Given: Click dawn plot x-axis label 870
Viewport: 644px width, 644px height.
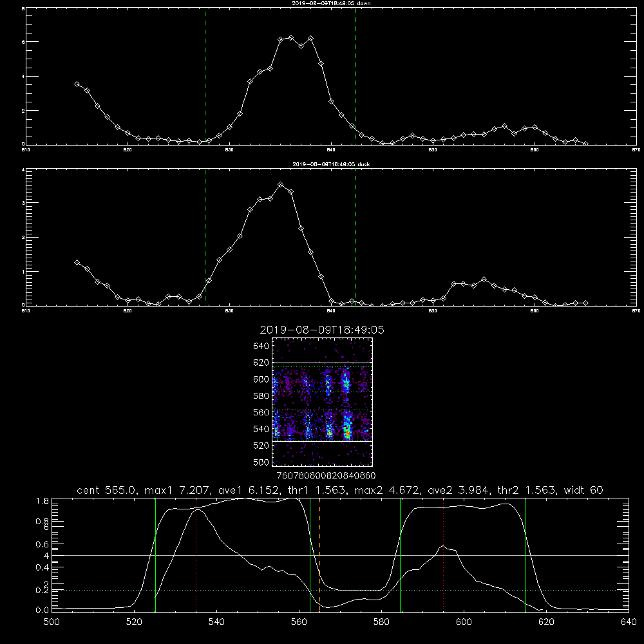Looking at the screenshot, I should (636, 150).
